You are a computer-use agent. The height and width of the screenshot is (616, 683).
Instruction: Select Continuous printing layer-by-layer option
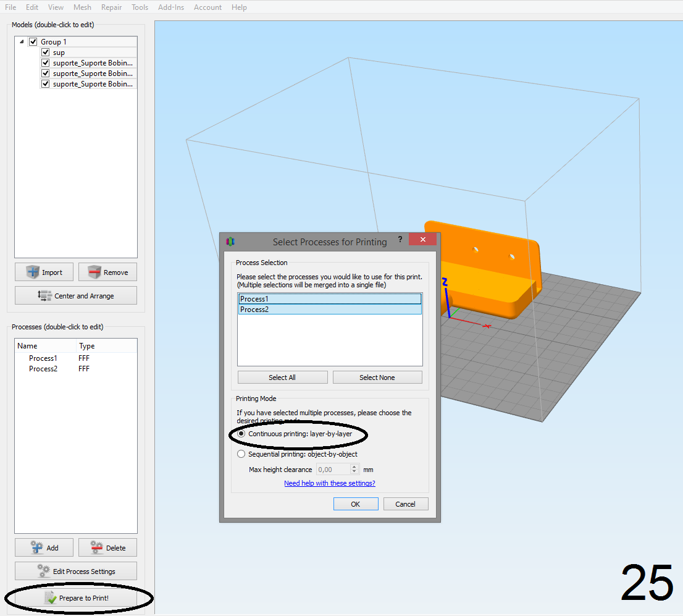241,434
